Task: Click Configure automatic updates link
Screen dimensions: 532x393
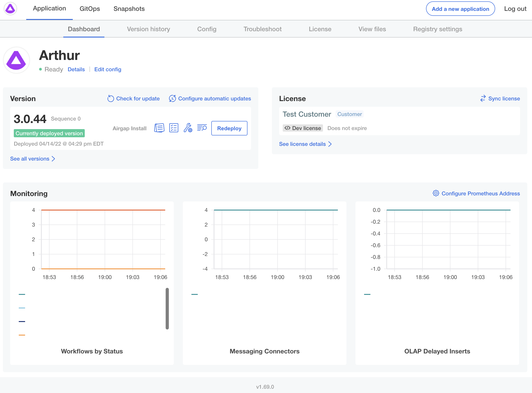Action: 214,99
